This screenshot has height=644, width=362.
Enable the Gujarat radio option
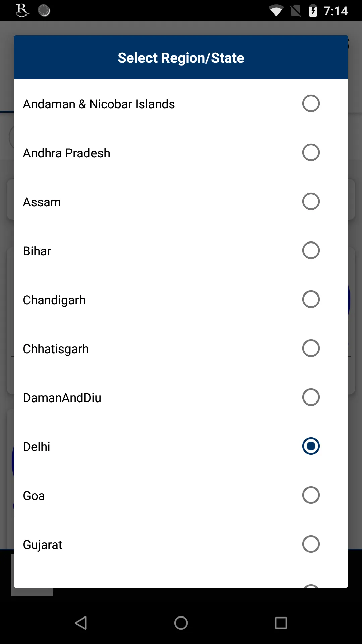tap(311, 544)
